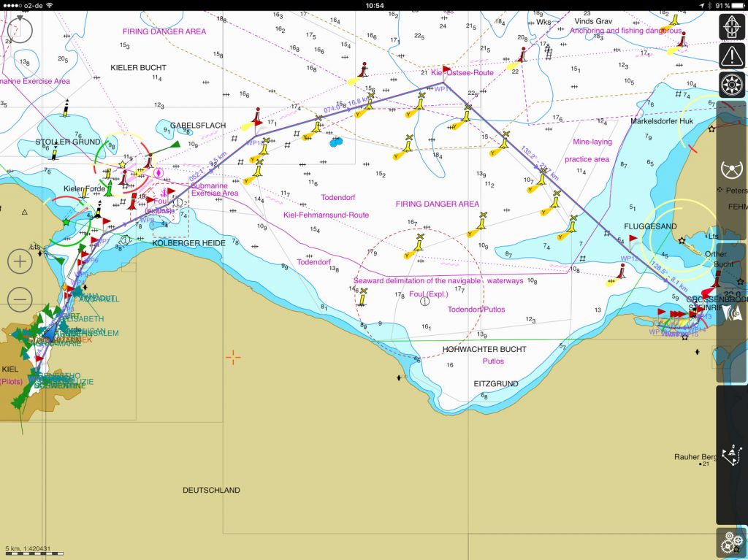Open the route planning panel
This screenshot has width=748, height=560.
(731, 456)
